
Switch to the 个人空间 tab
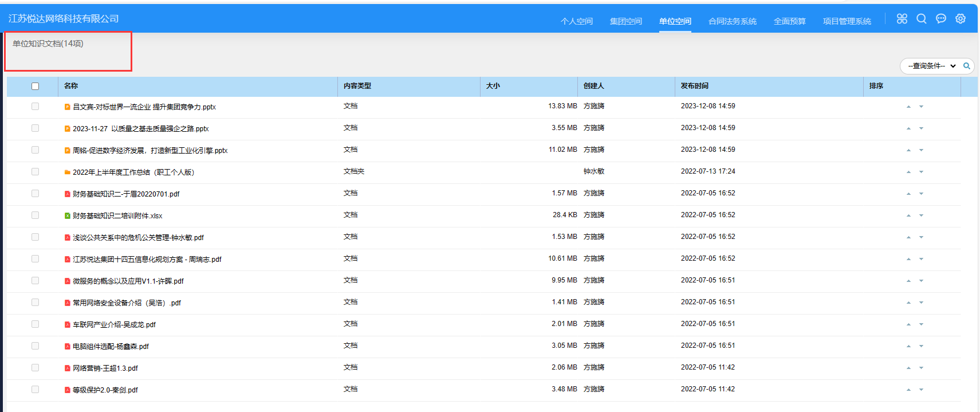point(576,21)
